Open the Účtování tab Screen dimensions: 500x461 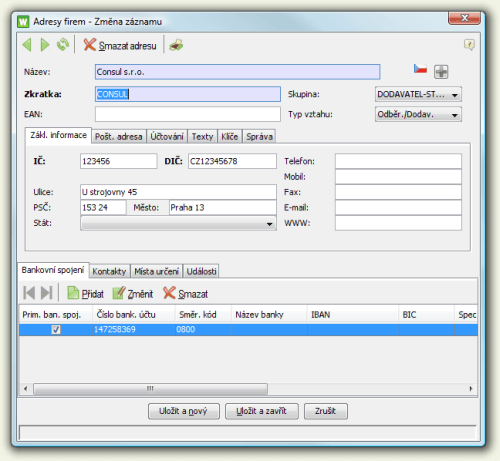point(167,137)
